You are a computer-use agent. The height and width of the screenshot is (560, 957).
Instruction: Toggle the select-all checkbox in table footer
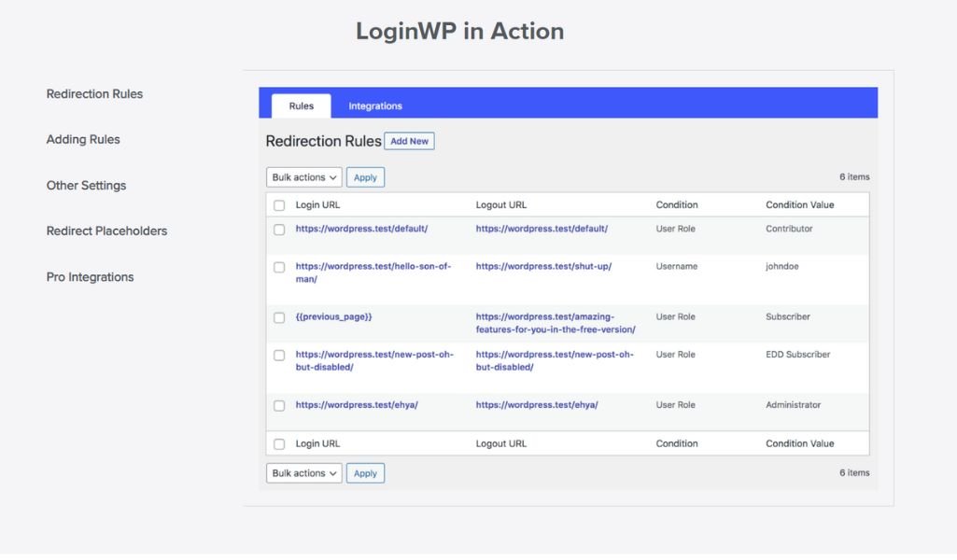click(x=279, y=444)
